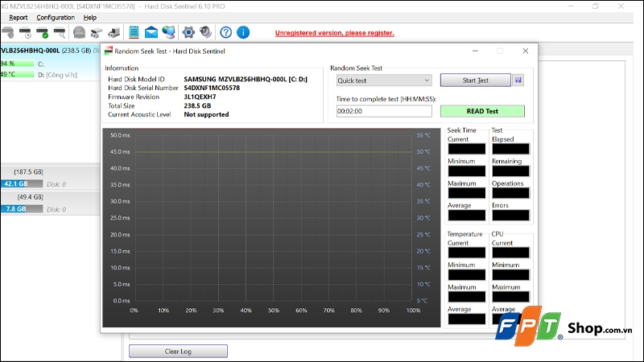Image resolution: width=644 pixels, height=362 pixels.
Task: Close the main Hard Disk Sentinel window
Action: (x=621, y=6)
